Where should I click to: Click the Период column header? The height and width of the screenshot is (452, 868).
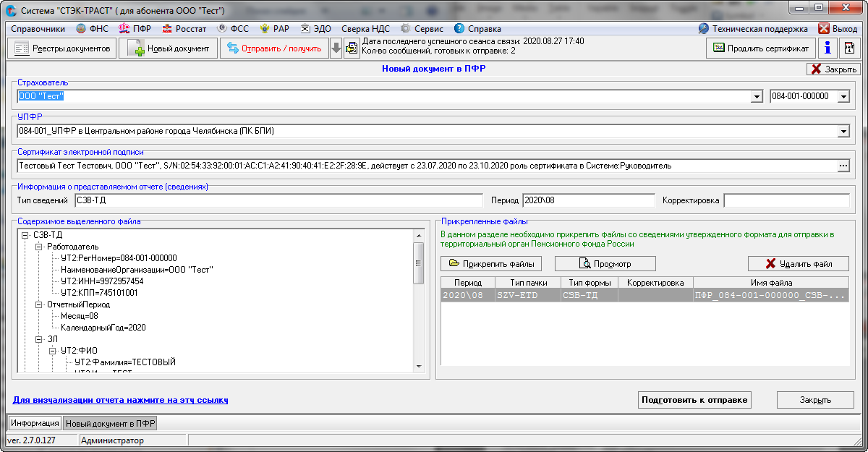[468, 283]
